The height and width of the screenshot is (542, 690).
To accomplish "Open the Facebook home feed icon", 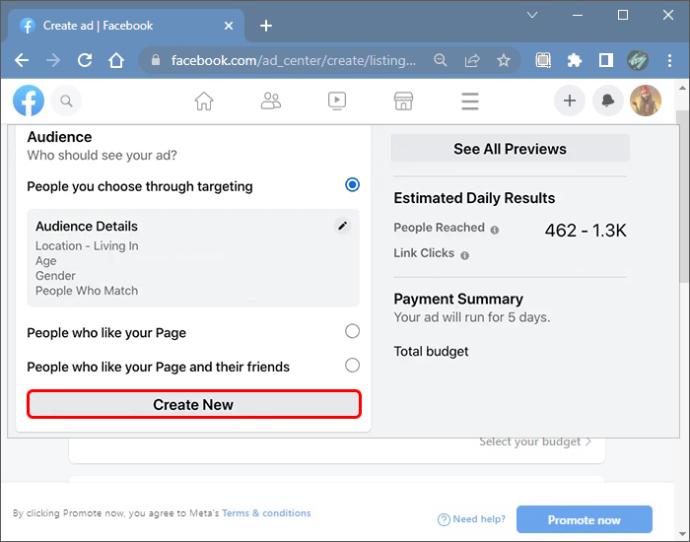I will (x=204, y=101).
